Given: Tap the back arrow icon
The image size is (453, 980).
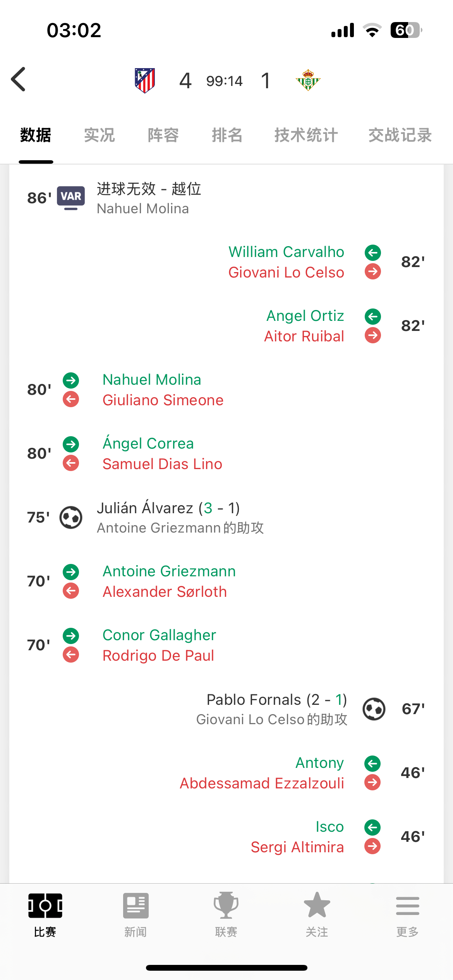Looking at the screenshot, I should point(18,79).
